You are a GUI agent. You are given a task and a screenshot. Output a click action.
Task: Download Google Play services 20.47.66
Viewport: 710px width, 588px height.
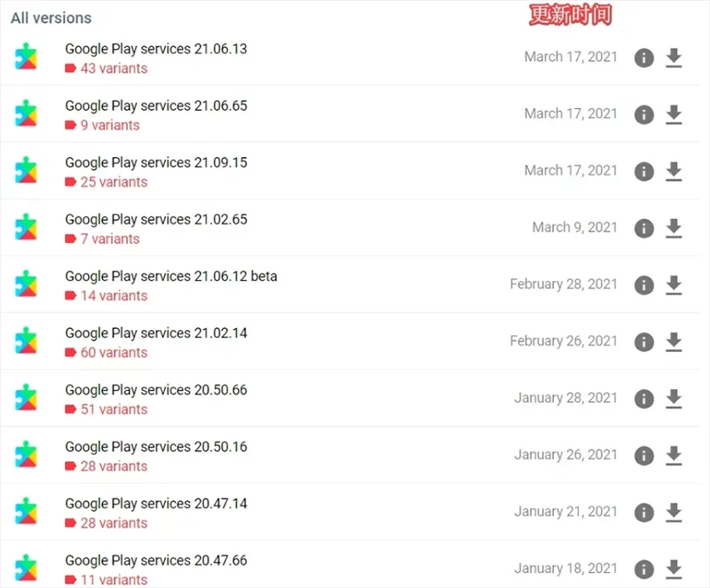click(x=674, y=569)
